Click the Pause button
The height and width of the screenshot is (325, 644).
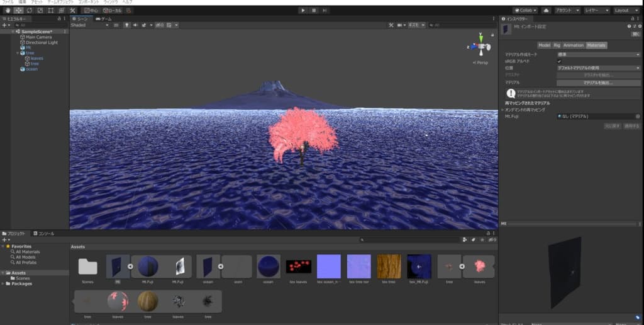point(313,11)
